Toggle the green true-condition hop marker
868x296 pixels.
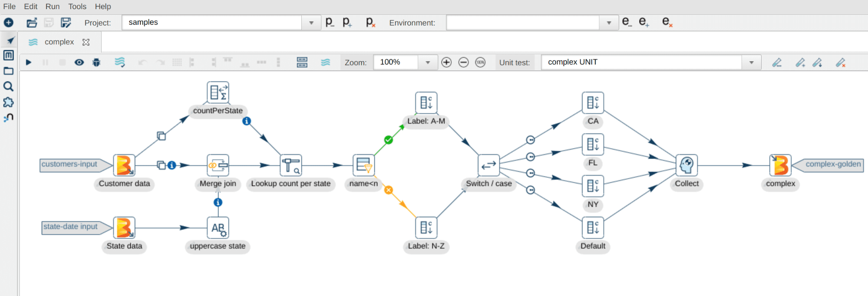389,140
